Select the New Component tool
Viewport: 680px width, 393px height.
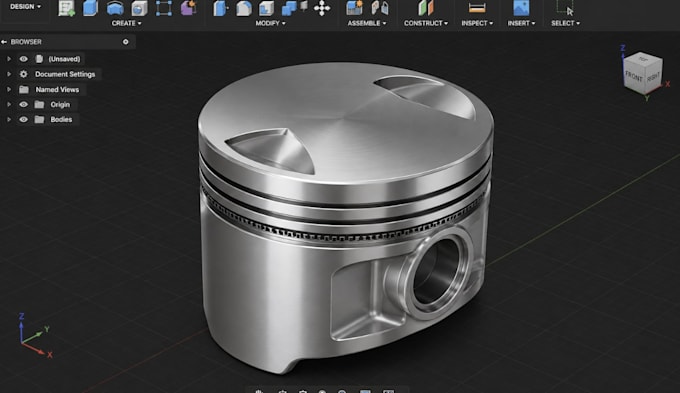pyautogui.click(x=354, y=8)
